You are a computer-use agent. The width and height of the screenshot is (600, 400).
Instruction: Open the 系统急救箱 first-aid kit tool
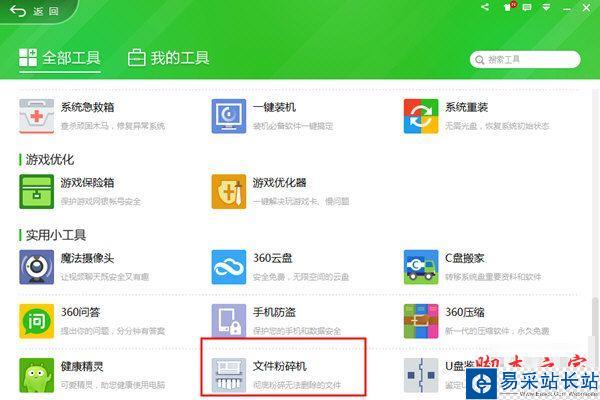tap(37, 116)
